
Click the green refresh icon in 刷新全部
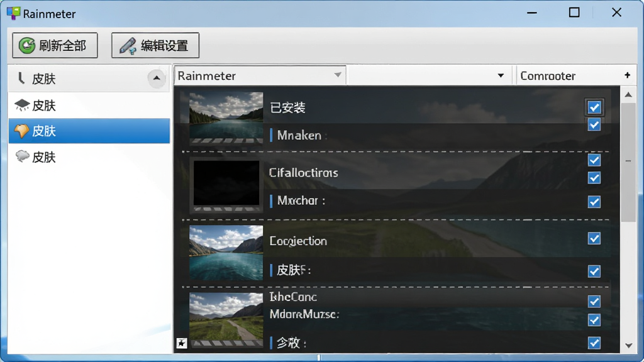click(x=27, y=45)
